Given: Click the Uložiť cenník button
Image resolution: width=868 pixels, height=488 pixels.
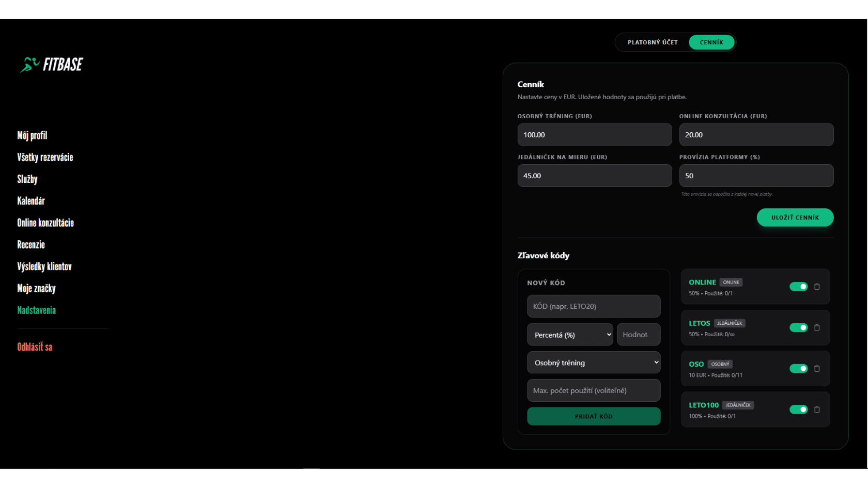Looking at the screenshot, I should (x=795, y=217).
